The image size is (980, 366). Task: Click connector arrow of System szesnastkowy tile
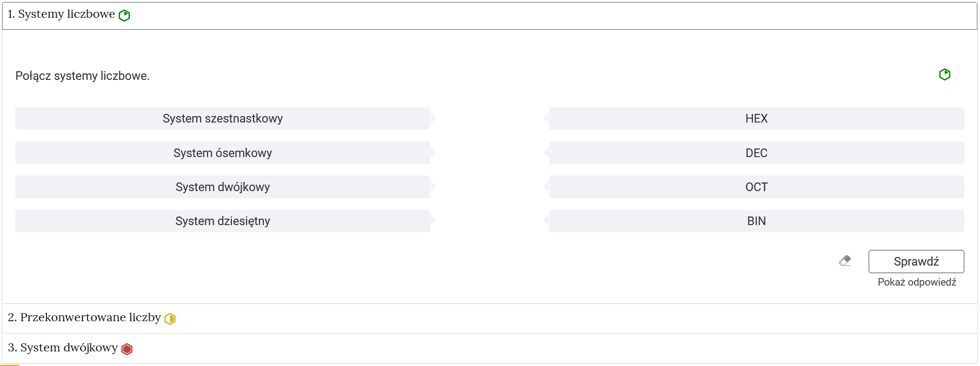433,118
